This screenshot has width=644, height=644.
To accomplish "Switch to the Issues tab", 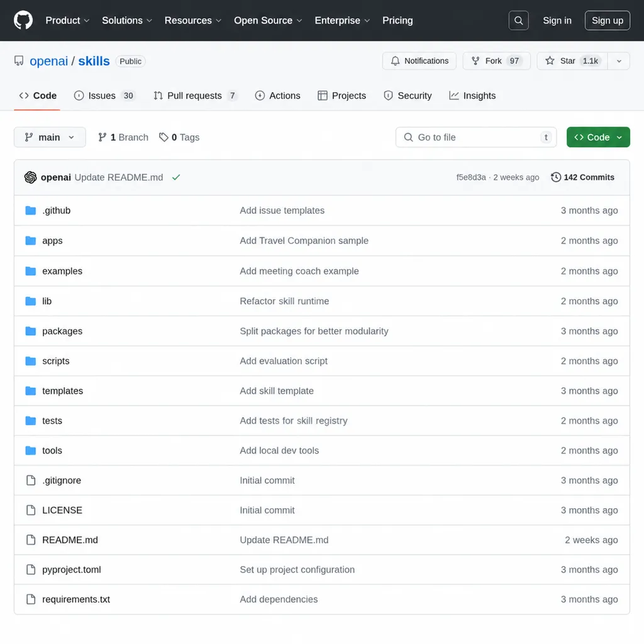I will pyautogui.click(x=104, y=96).
